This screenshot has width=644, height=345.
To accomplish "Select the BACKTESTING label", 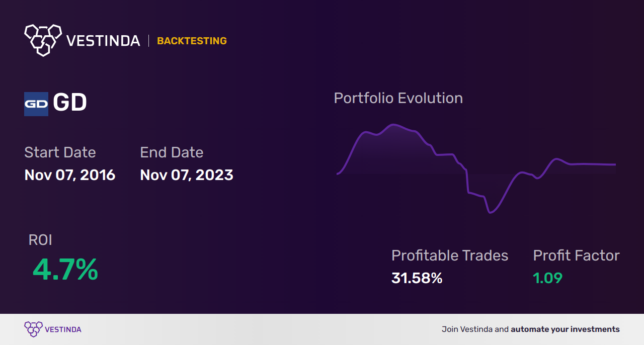I will tap(192, 41).
